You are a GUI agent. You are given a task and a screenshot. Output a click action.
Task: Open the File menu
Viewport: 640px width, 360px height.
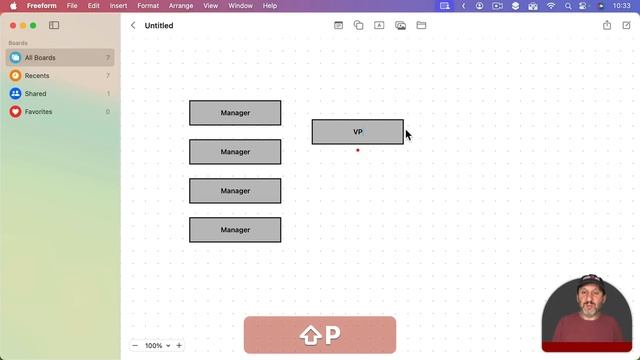coord(72,6)
